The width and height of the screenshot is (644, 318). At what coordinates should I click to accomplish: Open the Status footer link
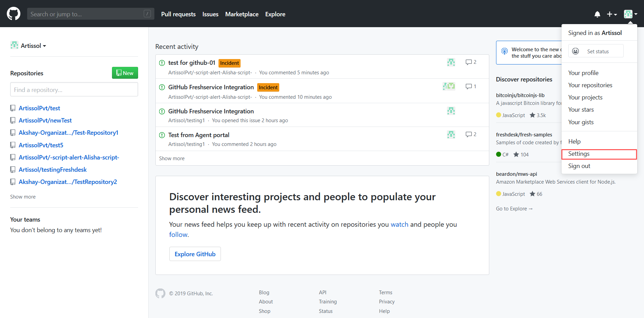[x=326, y=311]
